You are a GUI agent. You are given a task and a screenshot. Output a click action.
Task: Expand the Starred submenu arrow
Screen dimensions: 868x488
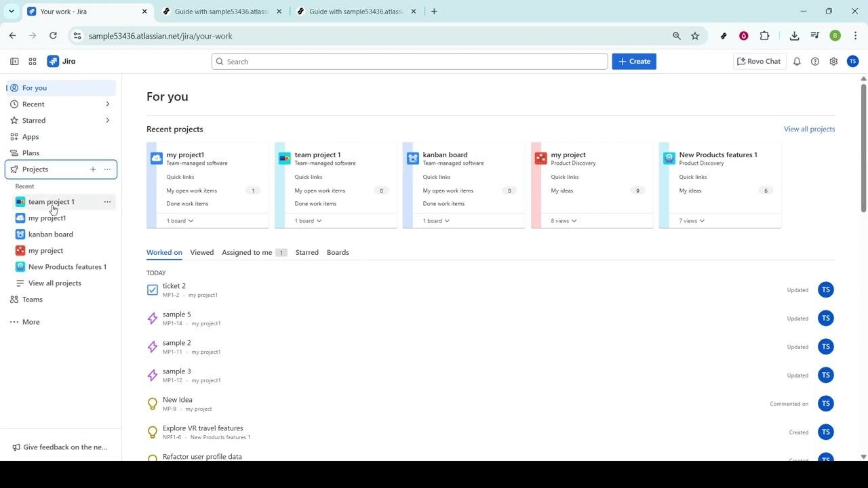[107, 121]
